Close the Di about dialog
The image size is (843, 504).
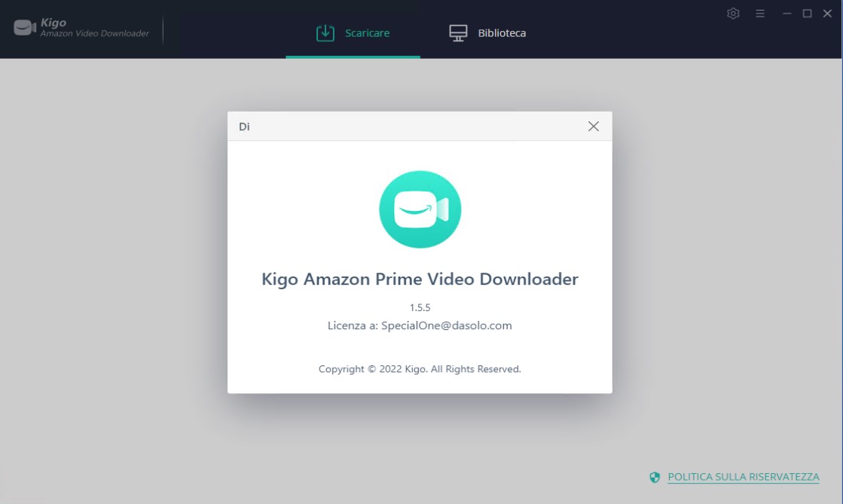pos(593,126)
